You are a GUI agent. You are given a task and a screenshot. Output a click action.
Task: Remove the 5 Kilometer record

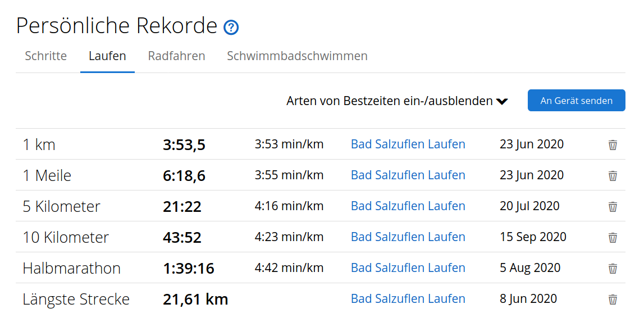(x=613, y=207)
